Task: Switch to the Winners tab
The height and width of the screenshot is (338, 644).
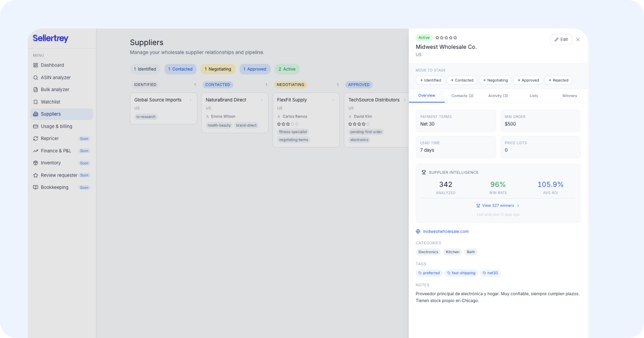Action: pos(569,95)
